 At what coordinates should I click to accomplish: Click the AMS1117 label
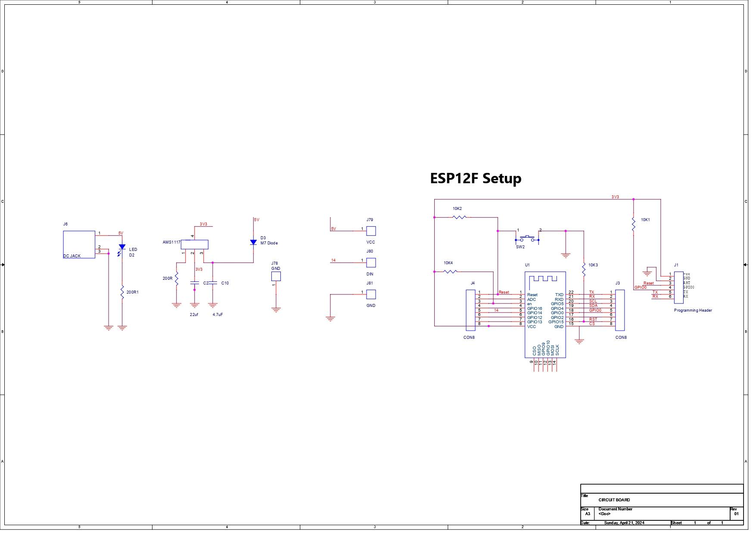coord(171,242)
